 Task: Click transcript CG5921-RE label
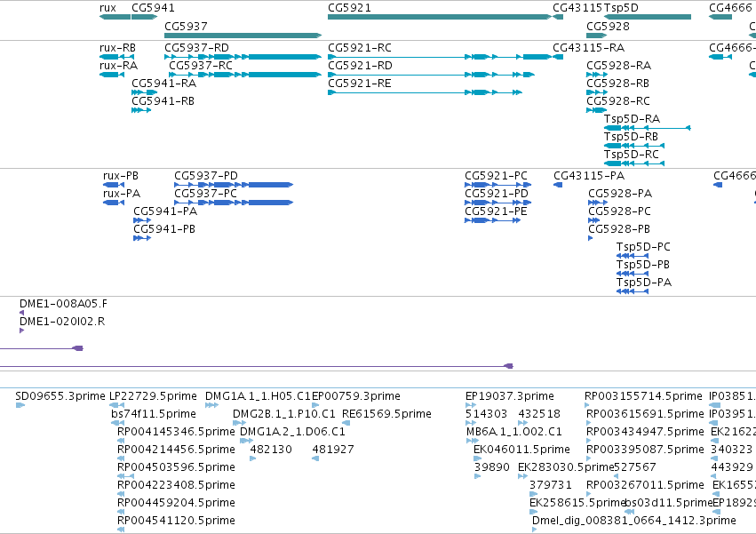pyautogui.click(x=360, y=84)
